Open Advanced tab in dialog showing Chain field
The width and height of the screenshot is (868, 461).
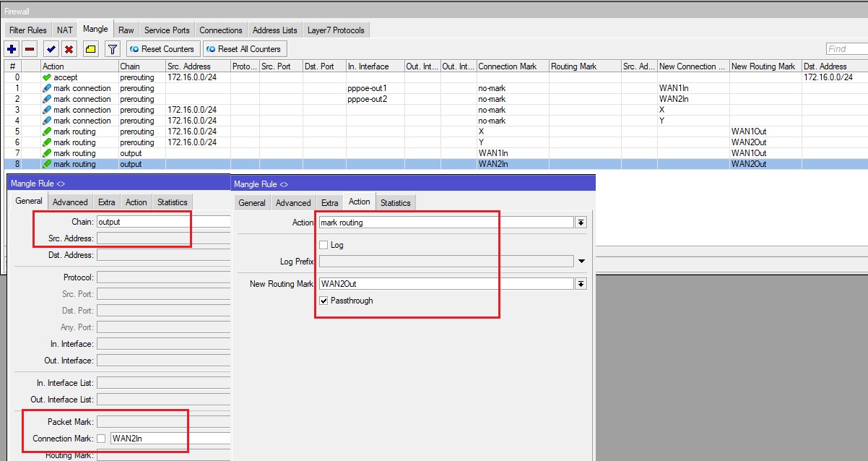click(x=70, y=202)
